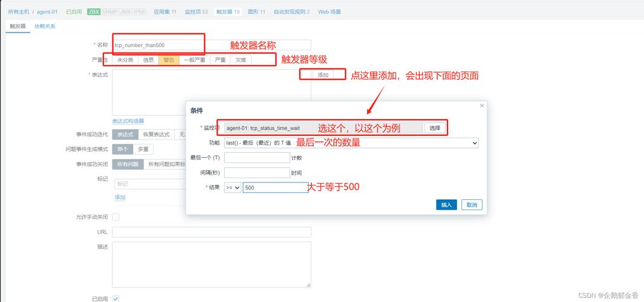
Task: Select 多重 problem event generation mode
Action: [x=143, y=149]
